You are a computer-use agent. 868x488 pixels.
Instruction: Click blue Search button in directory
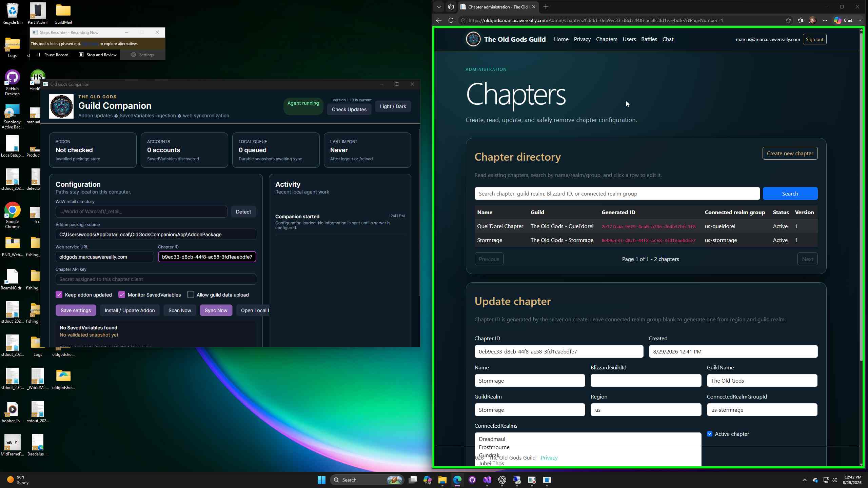click(790, 194)
